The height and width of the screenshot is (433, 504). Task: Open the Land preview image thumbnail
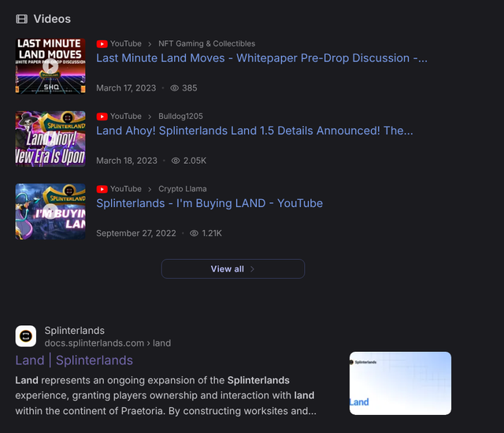(400, 383)
